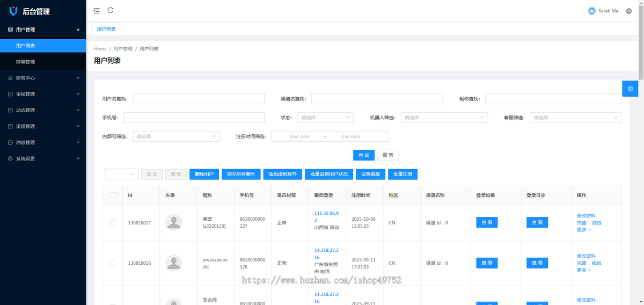The height and width of the screenshot is (305, 644).
Task: Expand 渠道管理 menu
Action: tap(43, 126)
